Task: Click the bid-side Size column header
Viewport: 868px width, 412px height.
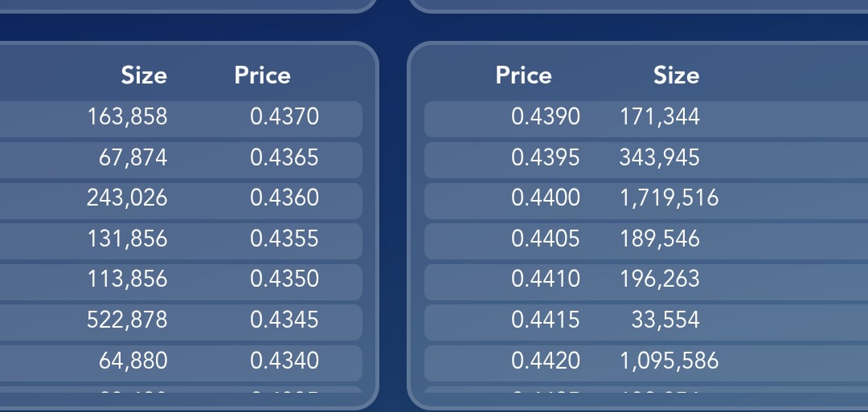Action: coord(144,75)
